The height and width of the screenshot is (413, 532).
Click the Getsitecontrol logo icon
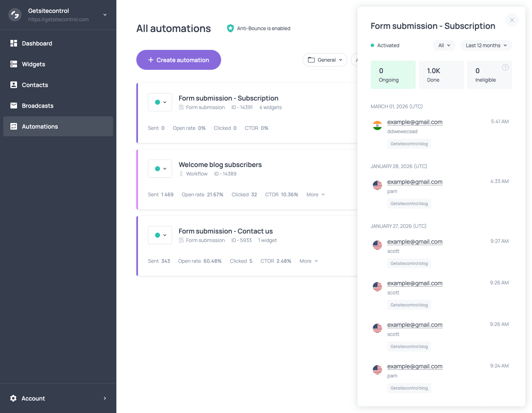tap(15, 15)
